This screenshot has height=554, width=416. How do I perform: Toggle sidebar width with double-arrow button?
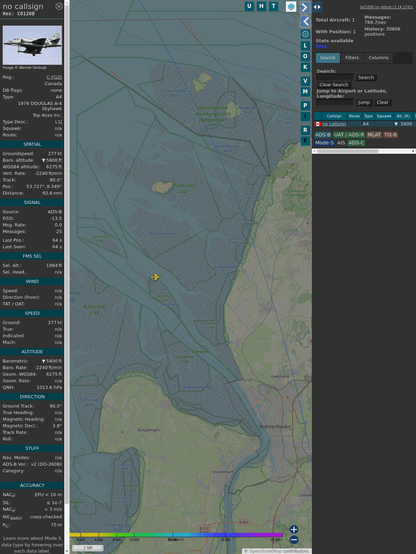pos(317,7)
